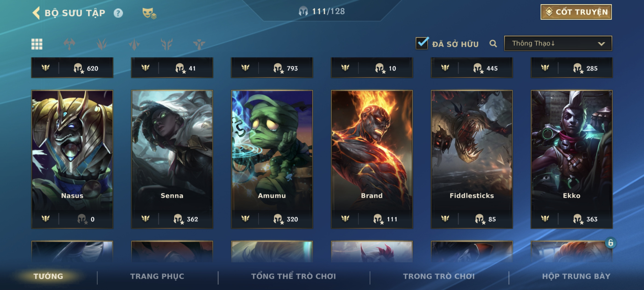Open the question mark help icon
This screenshot has width=644, height=290.
[x=118, y=13]
